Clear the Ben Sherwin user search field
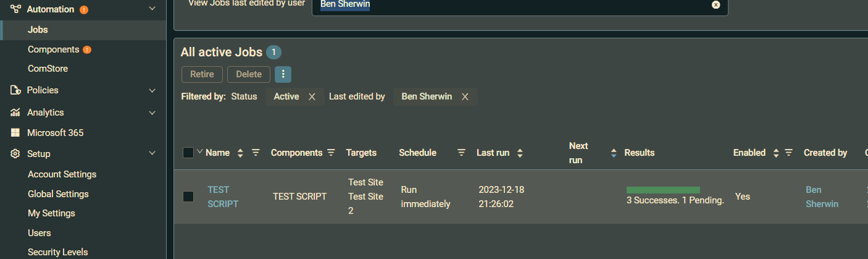This screenshot has width=868, height=259. [x=716, y=5]
